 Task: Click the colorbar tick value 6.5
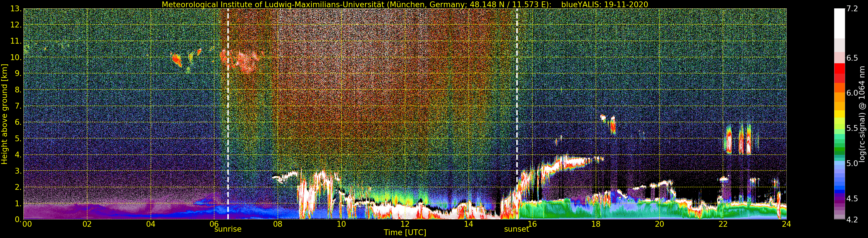pos(852,58)
